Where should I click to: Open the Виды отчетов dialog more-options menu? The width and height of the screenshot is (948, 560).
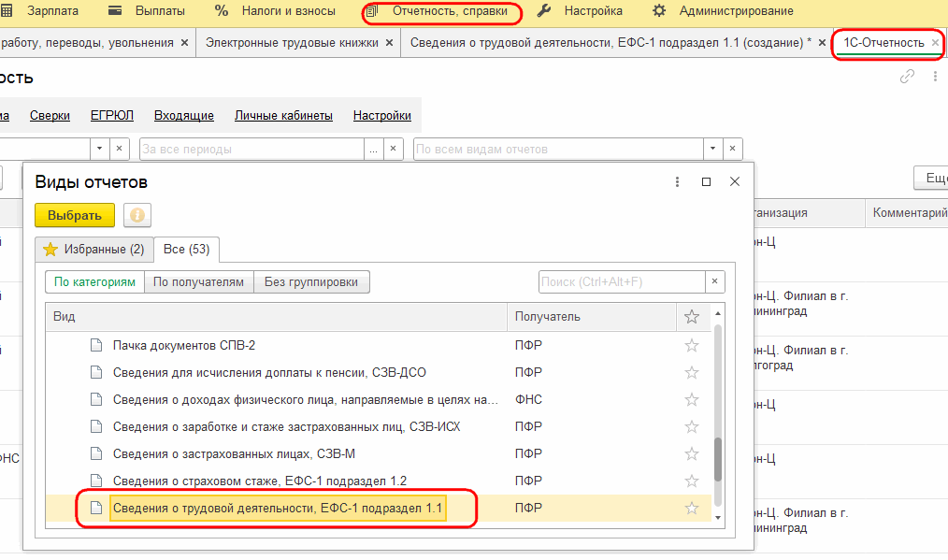(677, 182)
